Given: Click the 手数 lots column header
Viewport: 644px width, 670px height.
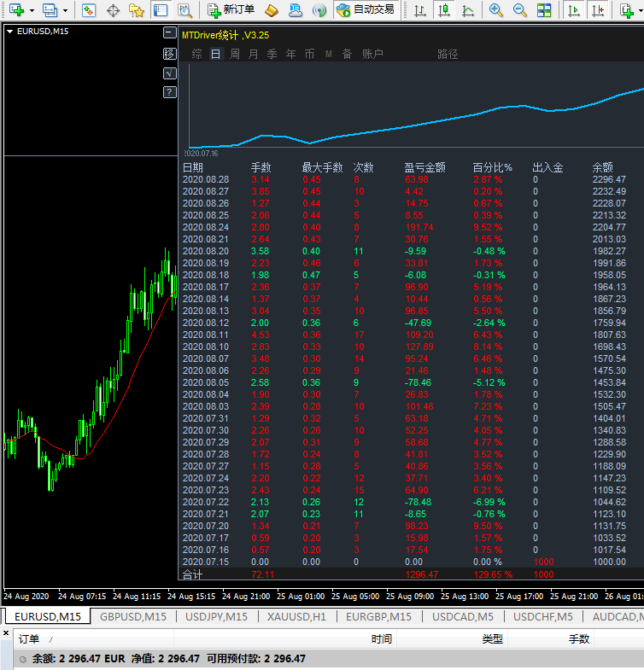Looking at the screenshot, I should tap(261, 167).
